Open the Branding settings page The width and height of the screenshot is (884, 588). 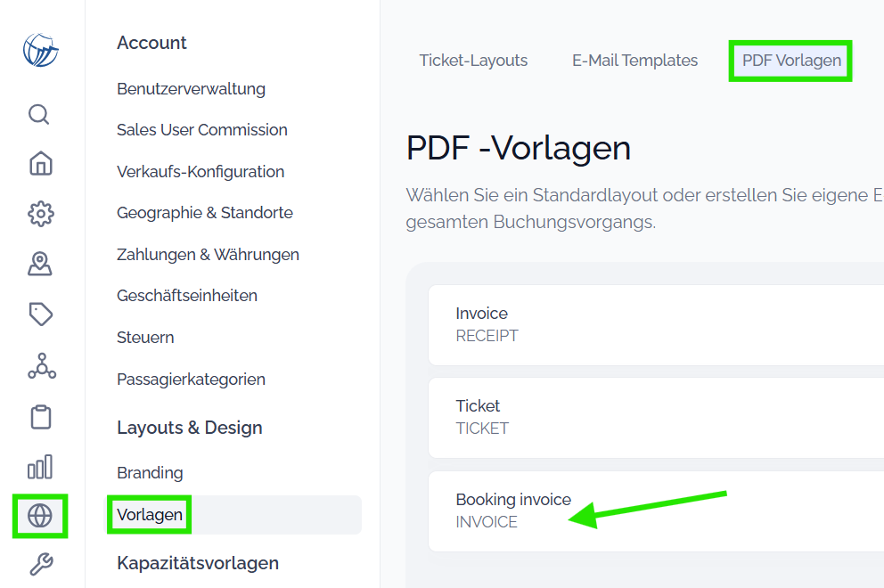click(150, 472)
